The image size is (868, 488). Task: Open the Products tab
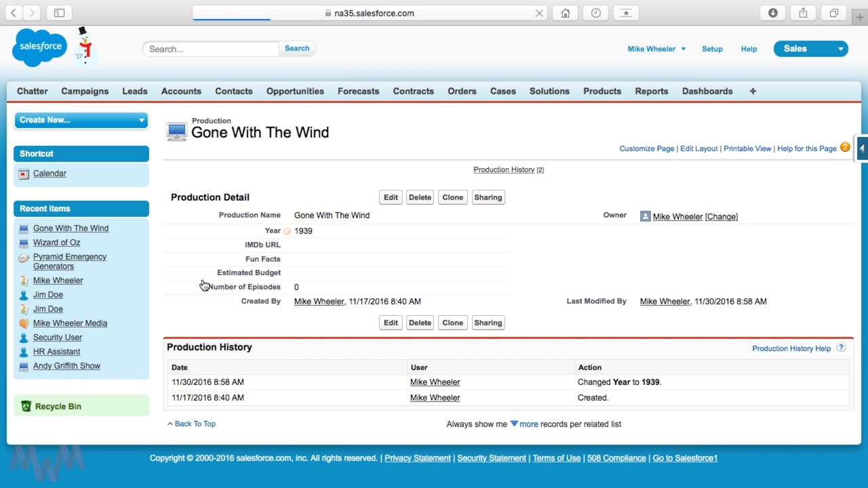point(602,91)
